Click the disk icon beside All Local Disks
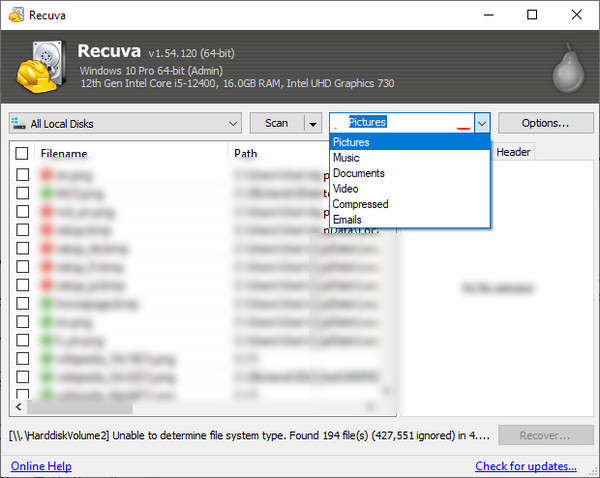600x478 pixels. point(18,123)
